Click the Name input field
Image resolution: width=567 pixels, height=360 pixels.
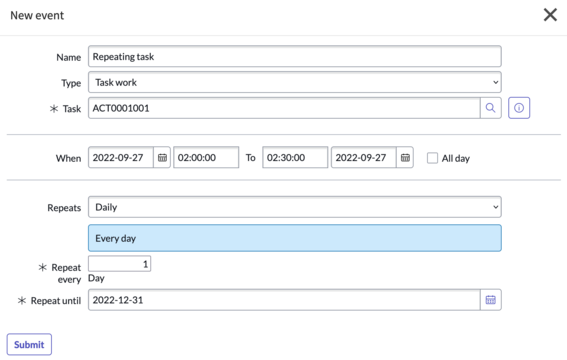[295, 56]
